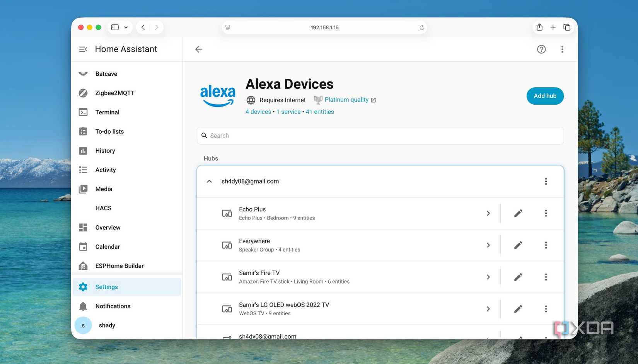Open the Everywhere speaker group chevron
The height and width of the screenshot is (364, 638).
(x=488, y=245)
